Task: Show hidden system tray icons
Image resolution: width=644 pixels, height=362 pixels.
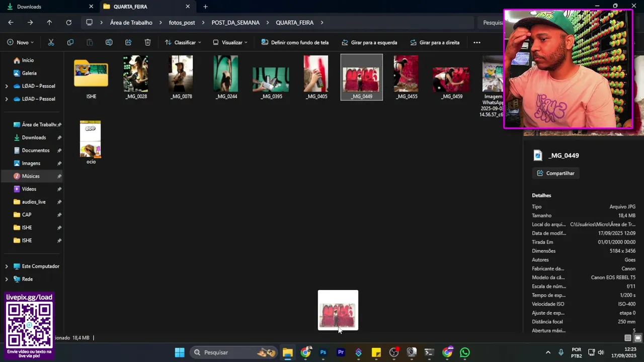Action: tap(548, 352)
